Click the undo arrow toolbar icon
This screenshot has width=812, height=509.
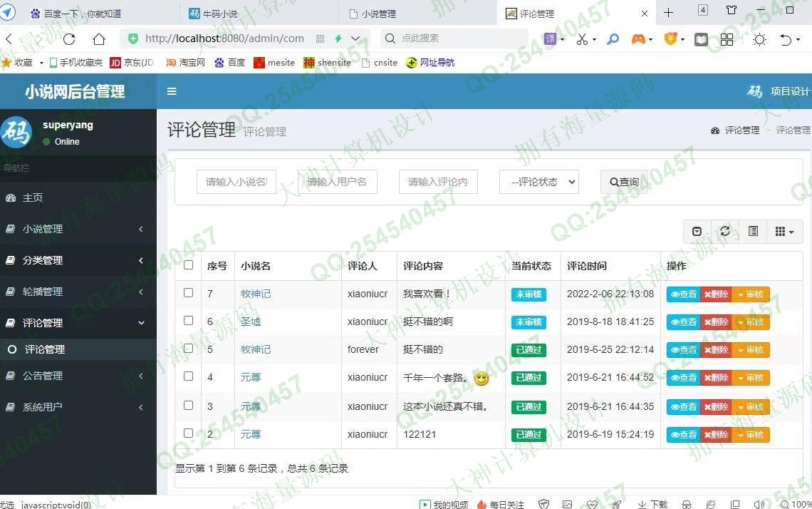pyautogui.click(x=786, y=39)
